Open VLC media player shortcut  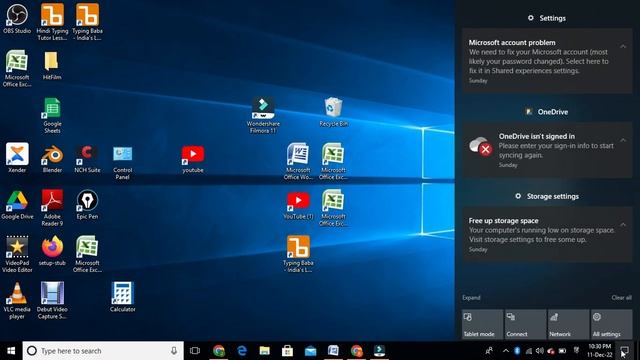[x=17, y=300]
